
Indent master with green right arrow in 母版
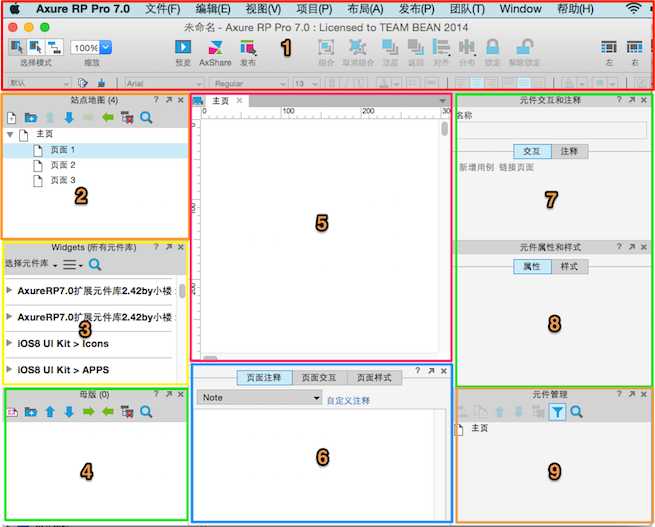89,412
